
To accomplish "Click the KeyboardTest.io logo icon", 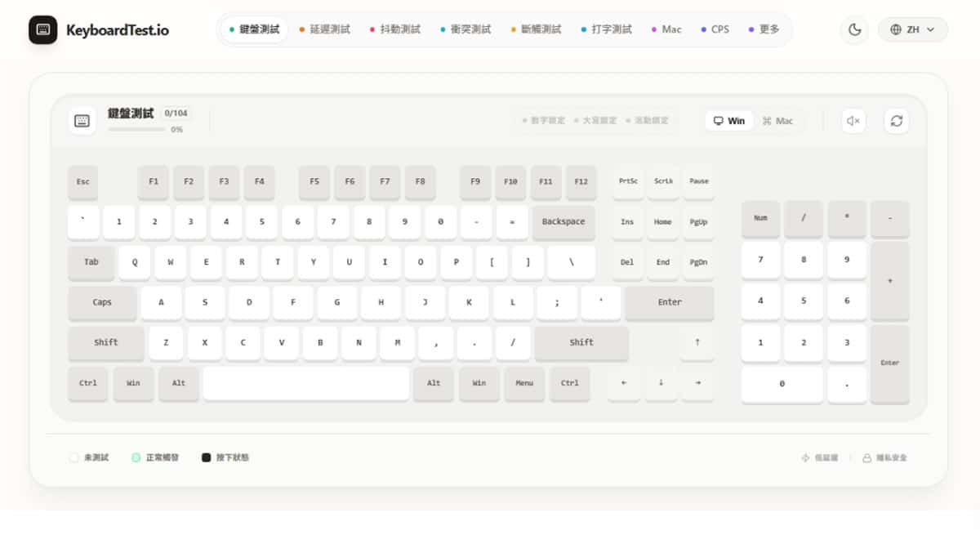I will (x=42, y=30).
